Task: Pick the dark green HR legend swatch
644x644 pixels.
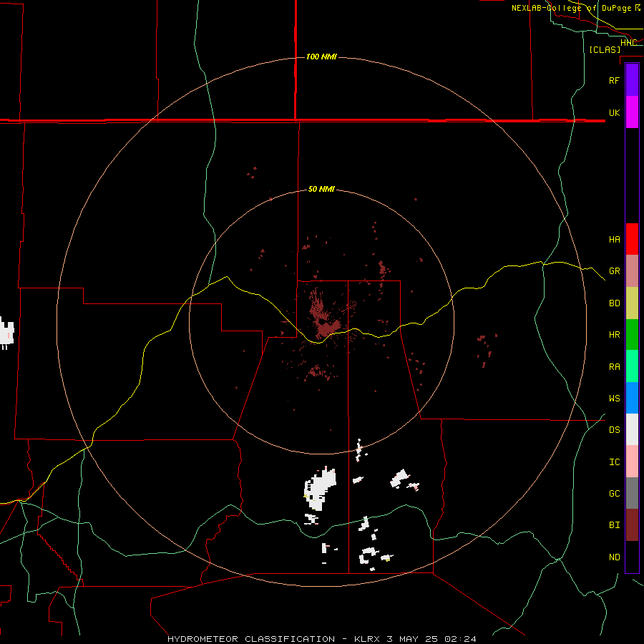Action: tap(632, 335)
